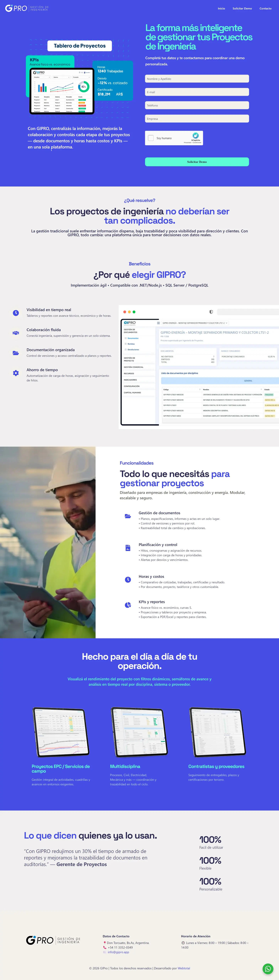279x980 pixels.
Task: Click the envelope icon beside info@gipro.app
Action: [105, 952]
